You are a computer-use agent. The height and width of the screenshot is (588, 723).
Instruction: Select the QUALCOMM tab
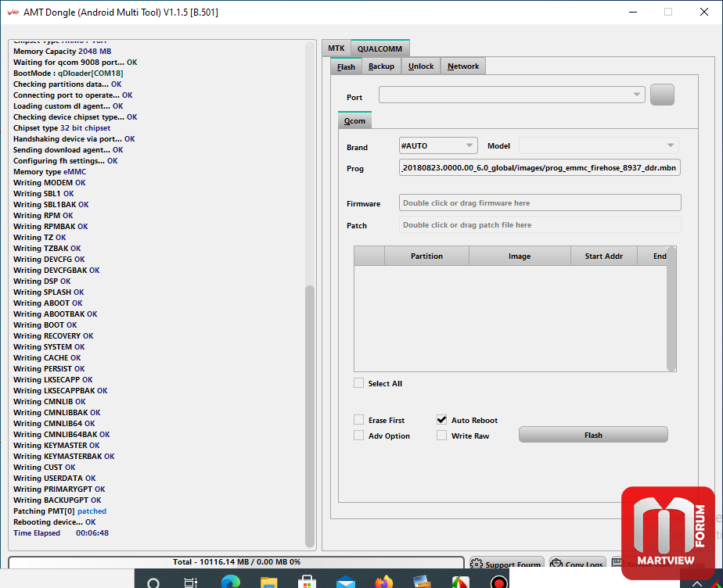(x=379, y=48)
